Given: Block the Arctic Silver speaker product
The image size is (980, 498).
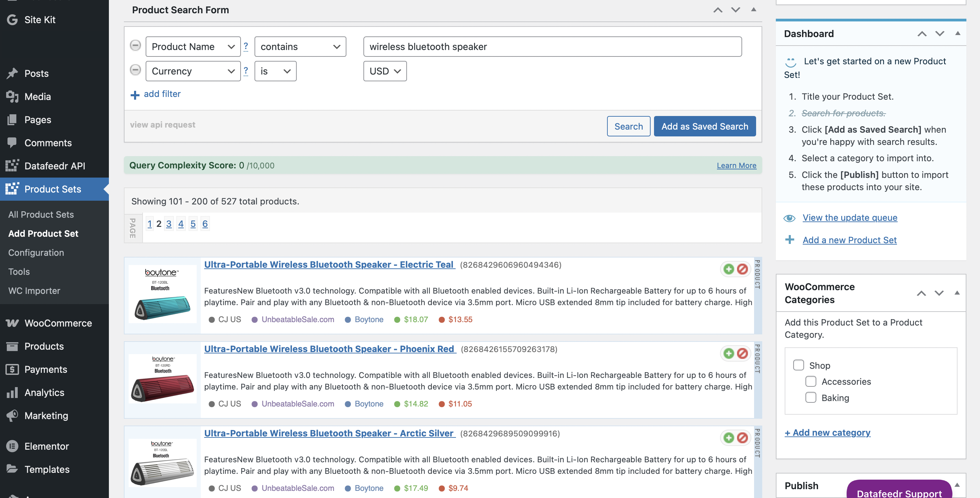Looking at the screenshot, I should (x=742, y=438).
